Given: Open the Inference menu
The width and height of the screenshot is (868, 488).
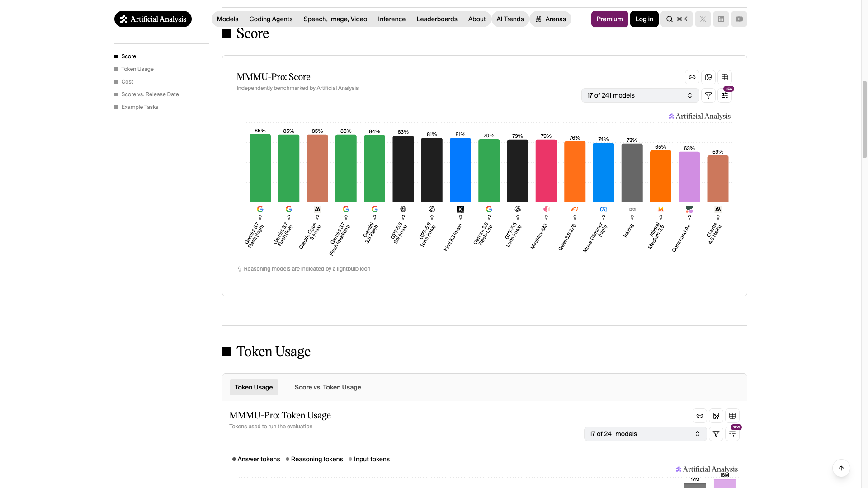Looking at the screenshot, I should click(392, 19).
